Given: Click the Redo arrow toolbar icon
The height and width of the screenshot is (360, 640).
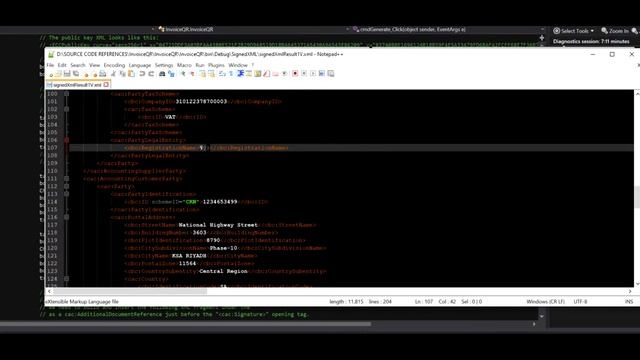Looking at the screenshot, I should [x=151, y=74].
